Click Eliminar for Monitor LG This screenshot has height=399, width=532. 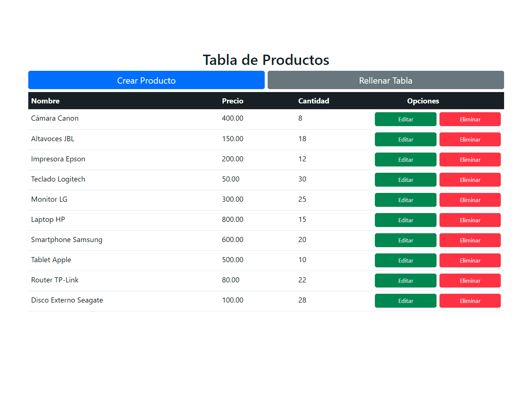[x=470, y=200]
